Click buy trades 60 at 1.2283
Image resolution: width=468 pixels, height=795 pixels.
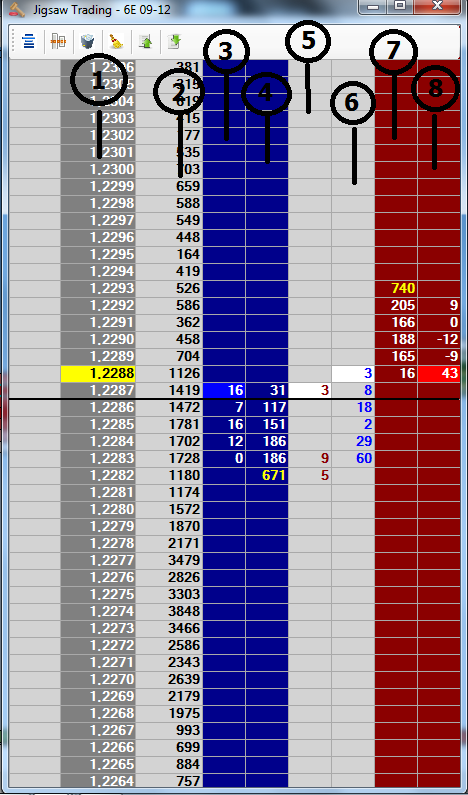coord(353,458)
